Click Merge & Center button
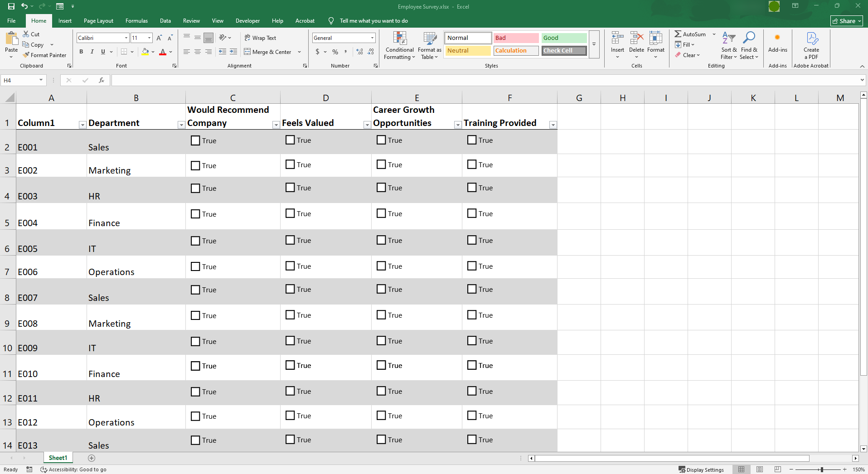Viewport: 868px width, 474px height. click(x=268, y=52)
